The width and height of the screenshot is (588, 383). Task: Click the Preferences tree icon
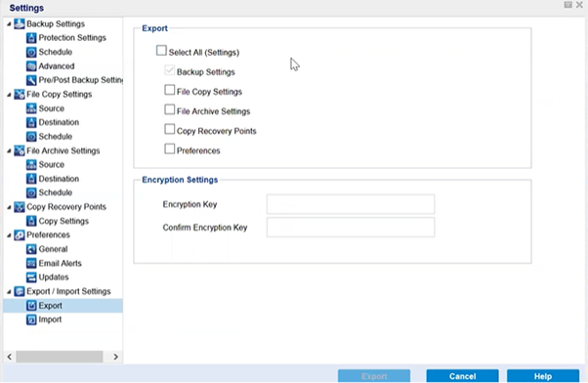[x=20, y=234]
